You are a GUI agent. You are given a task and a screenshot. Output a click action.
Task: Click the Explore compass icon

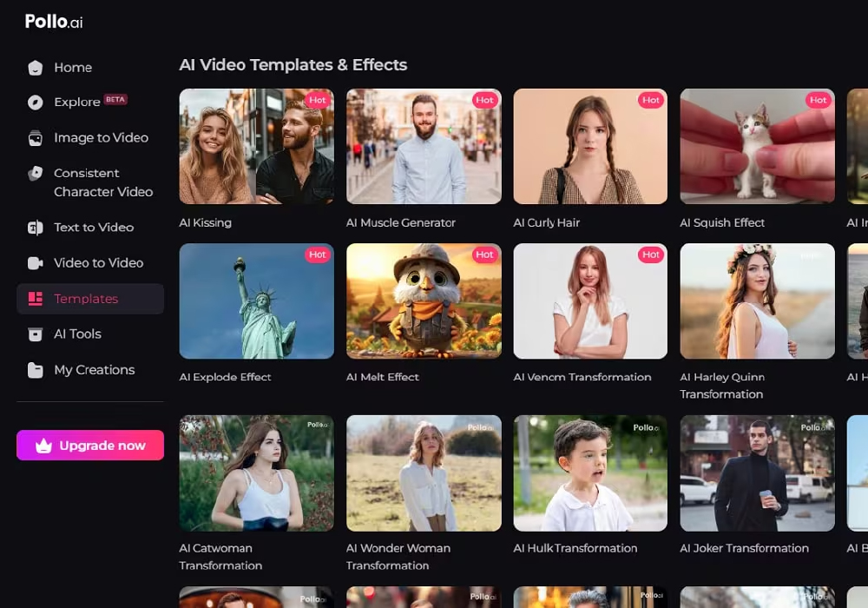[35, 102]
